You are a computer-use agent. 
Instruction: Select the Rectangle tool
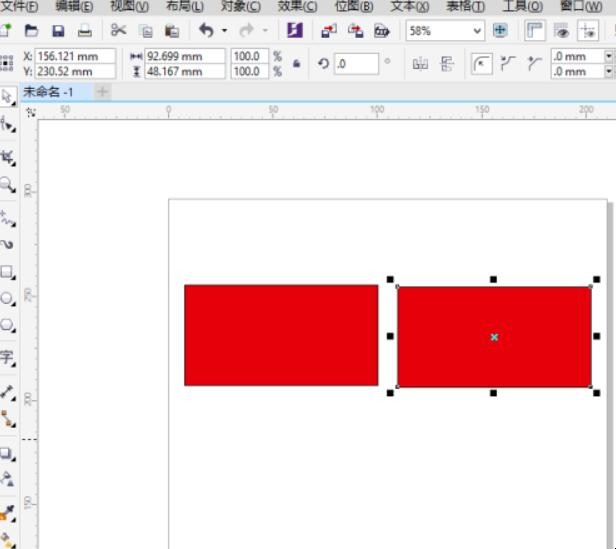[8, 272]
